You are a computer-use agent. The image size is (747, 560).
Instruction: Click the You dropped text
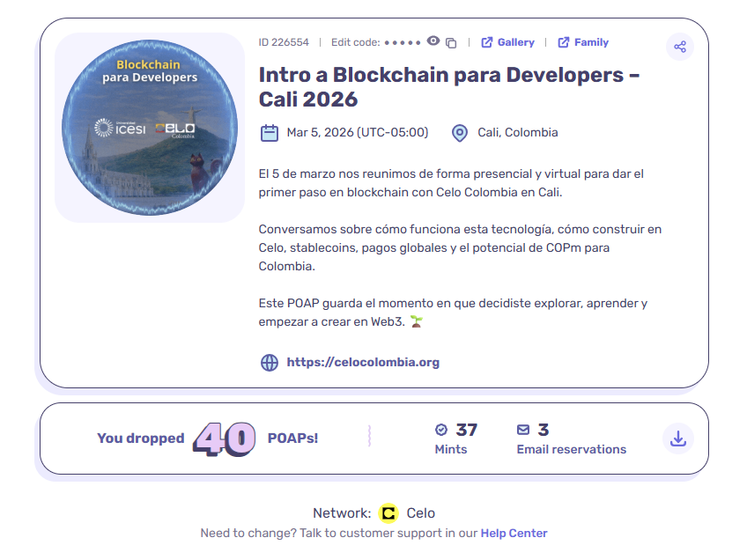click(141, 438)
